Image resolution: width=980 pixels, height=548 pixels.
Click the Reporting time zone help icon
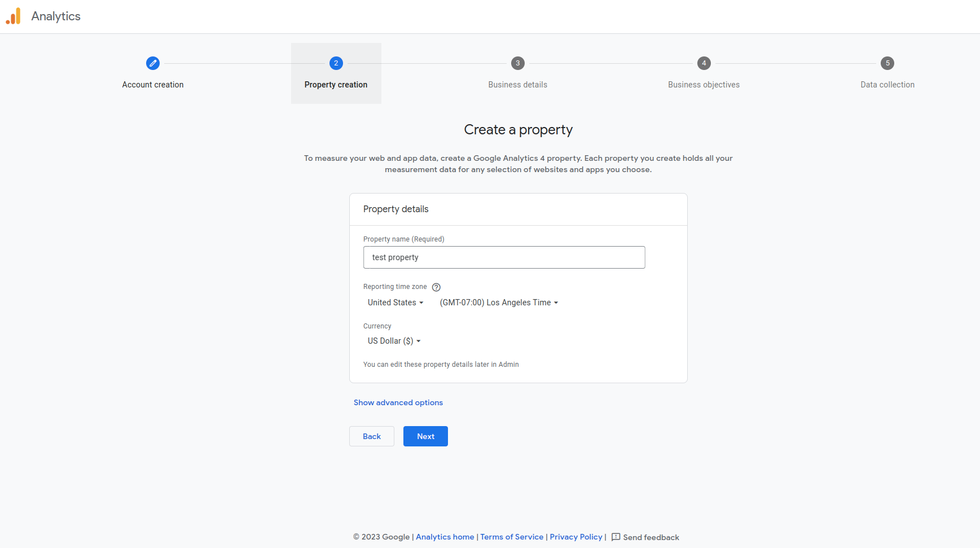[436, 287]
